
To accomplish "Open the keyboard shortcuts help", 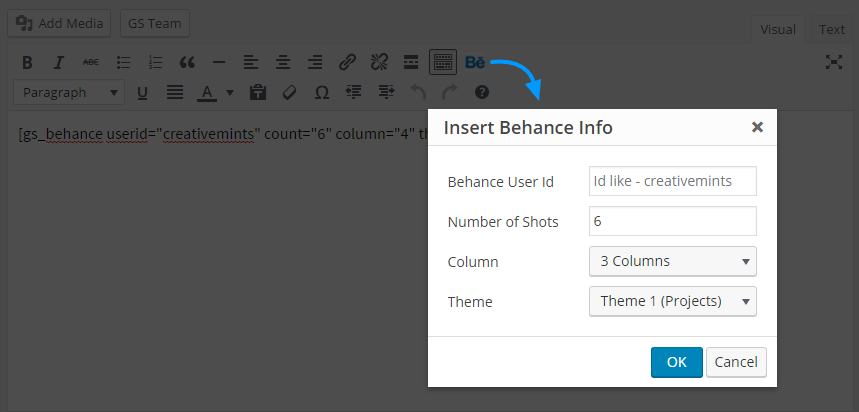I will 482,93.
